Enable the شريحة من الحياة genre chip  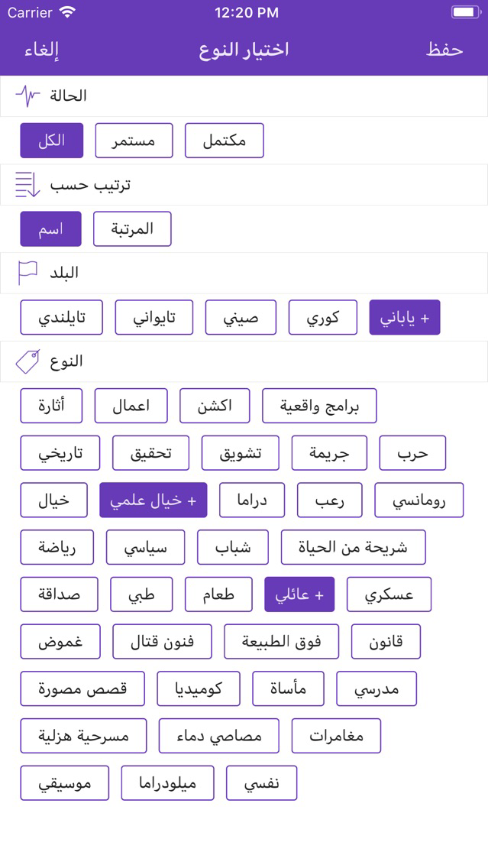(x=354, y=547)
